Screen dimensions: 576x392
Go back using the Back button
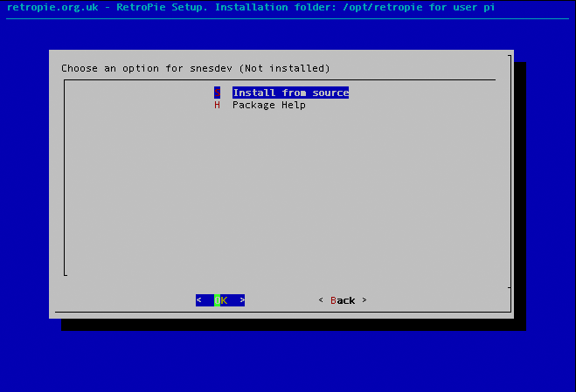coord(343,300)
